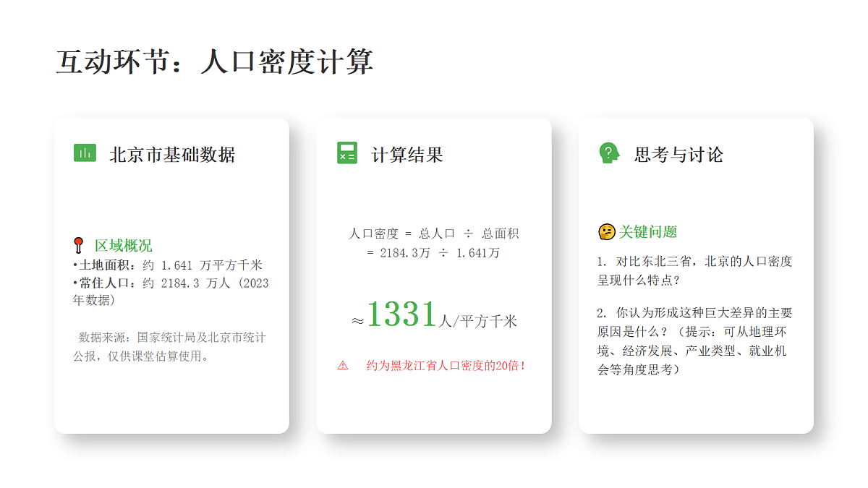Click the line = 2184.3万 ÷ 1.641万
Image resolution: width=868 pixels, height=488 pixels.
tap(434, 253)
